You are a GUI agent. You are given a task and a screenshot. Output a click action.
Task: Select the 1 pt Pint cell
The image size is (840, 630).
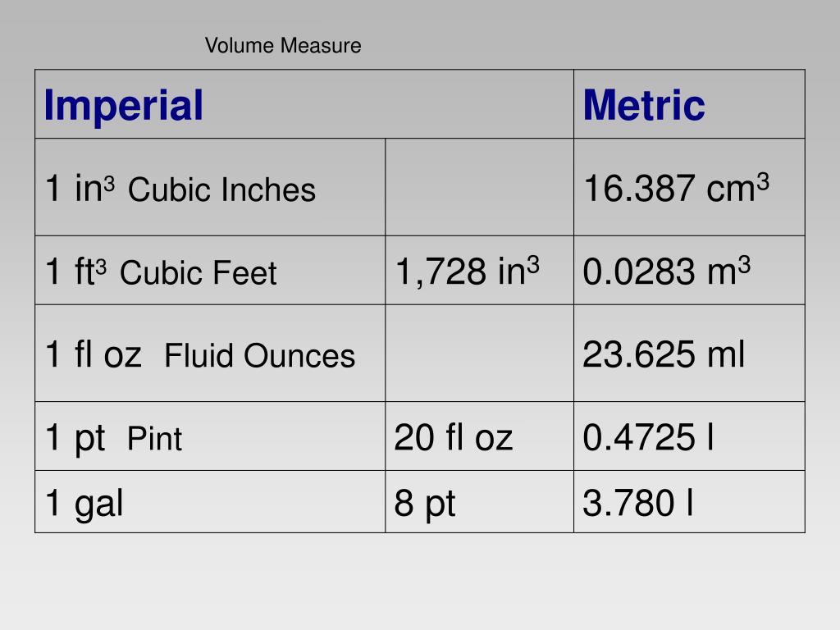pyautogui.click(x=210, y=436)
